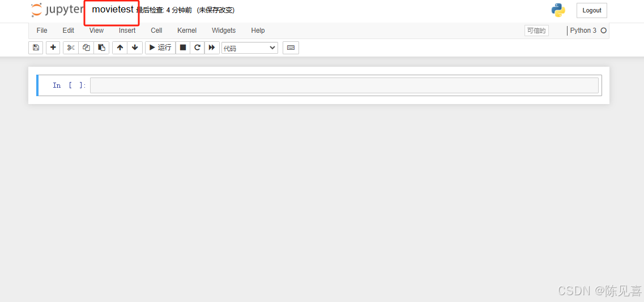
Task: Click the 可信的 trusted notebook indicator
Action: pyautogui.click(x=536, y=31)
